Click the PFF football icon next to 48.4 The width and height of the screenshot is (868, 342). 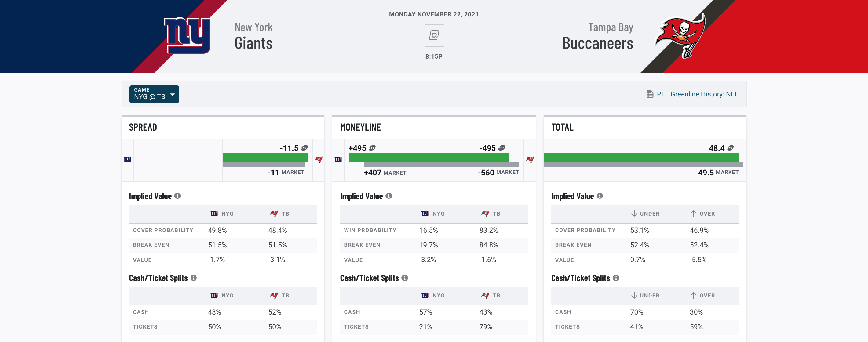(731, 148)
